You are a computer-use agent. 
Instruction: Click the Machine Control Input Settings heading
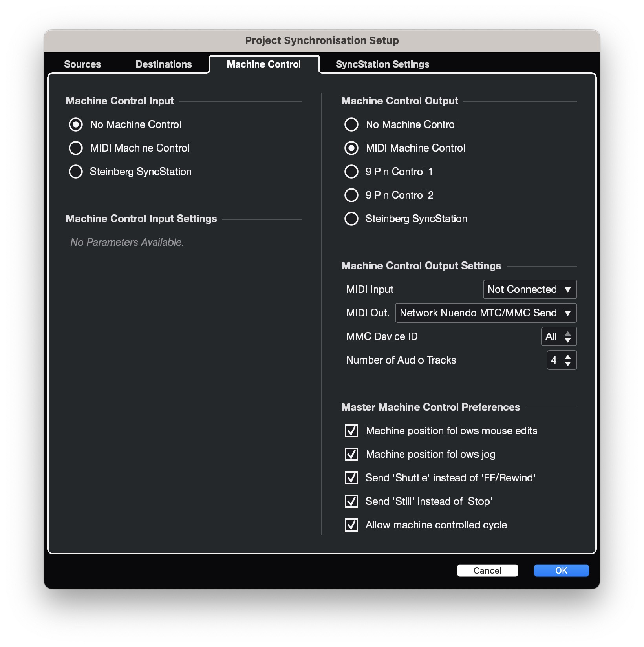(x=141, y=219)
